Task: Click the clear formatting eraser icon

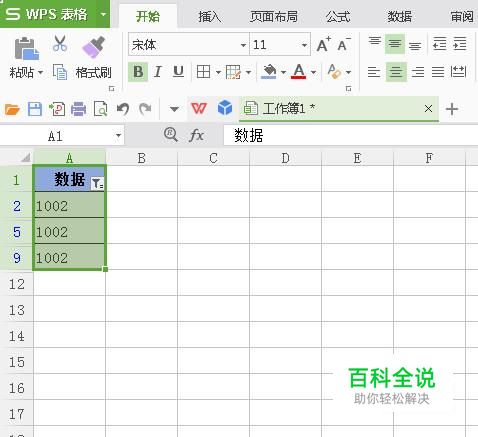Action: pos(334,72)
